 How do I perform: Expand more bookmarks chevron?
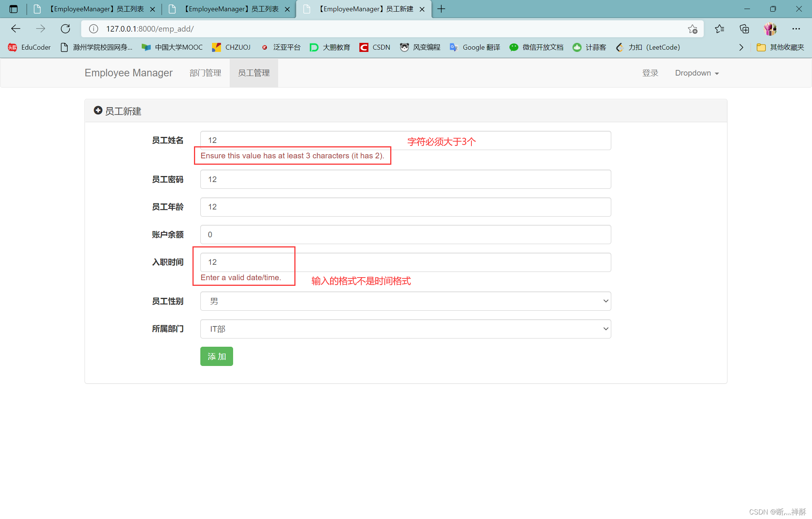pyautogui.click(x=741, y=47)
